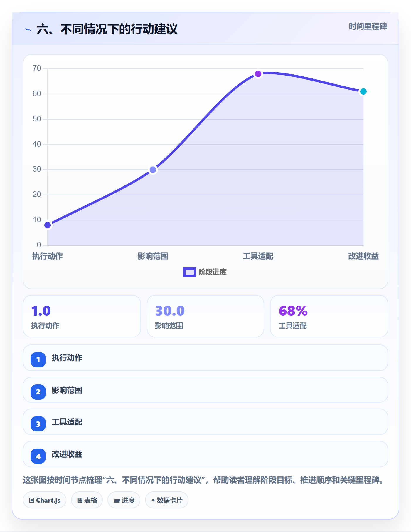The image size is (411, 532).
Task: Click the number 3 badge for 工具适配
Action: coord(38,424)
